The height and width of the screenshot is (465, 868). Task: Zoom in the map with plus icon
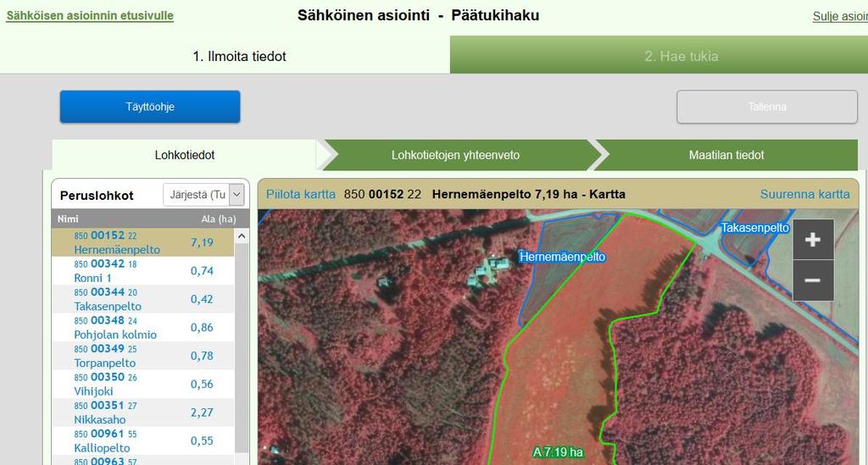tap(813, 240)
